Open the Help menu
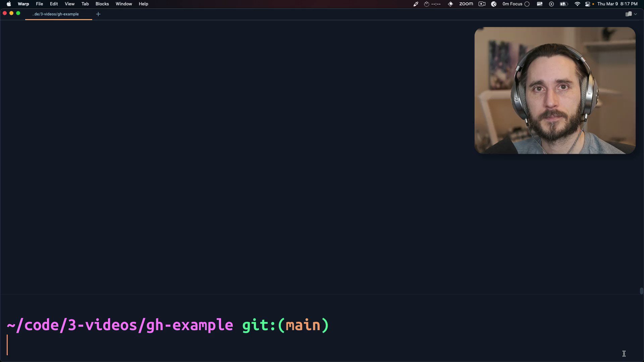 pyautogui.click(x=143, y=4)
